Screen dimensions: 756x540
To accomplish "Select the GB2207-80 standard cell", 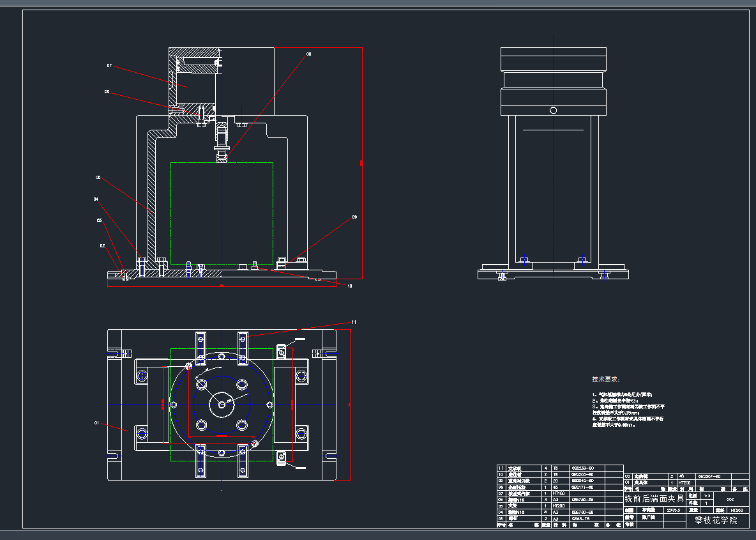I will click(x=709, y=476).
